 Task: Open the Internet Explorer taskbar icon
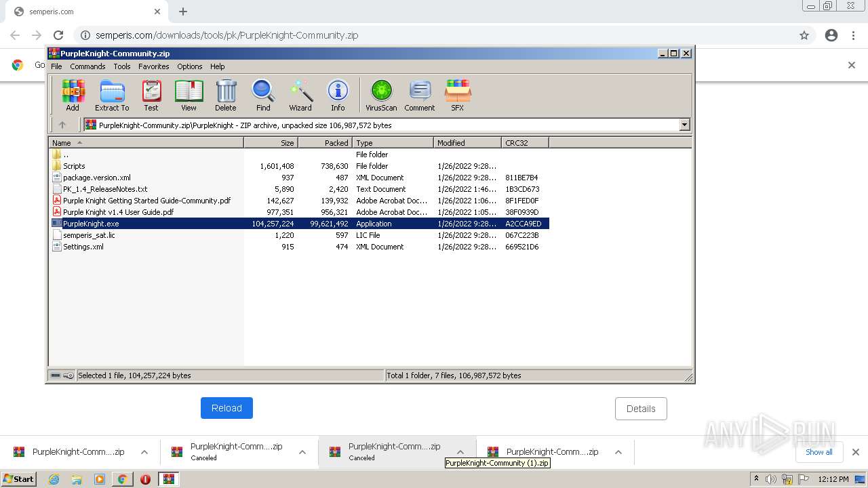tap(54, 479)
